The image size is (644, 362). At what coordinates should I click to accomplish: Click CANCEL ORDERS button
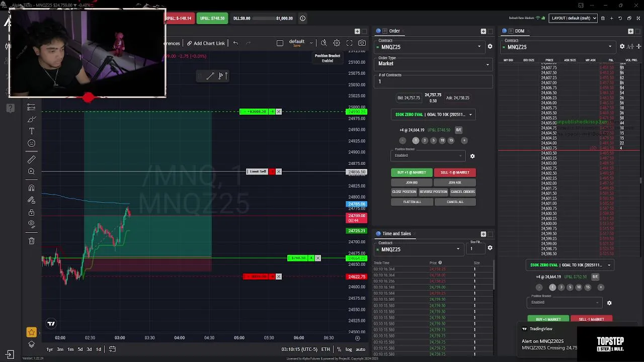click(462, 192)
